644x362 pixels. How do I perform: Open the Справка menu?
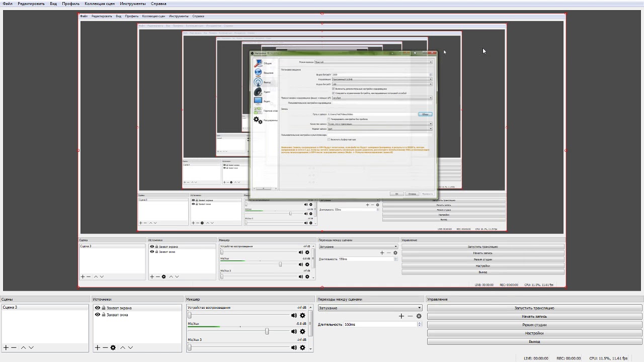tap(158, 4)
